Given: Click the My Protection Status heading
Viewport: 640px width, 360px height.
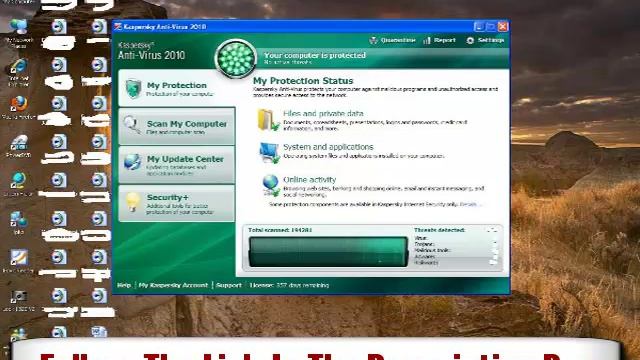Looking at the screenshot, I should (x=303, y=81).
